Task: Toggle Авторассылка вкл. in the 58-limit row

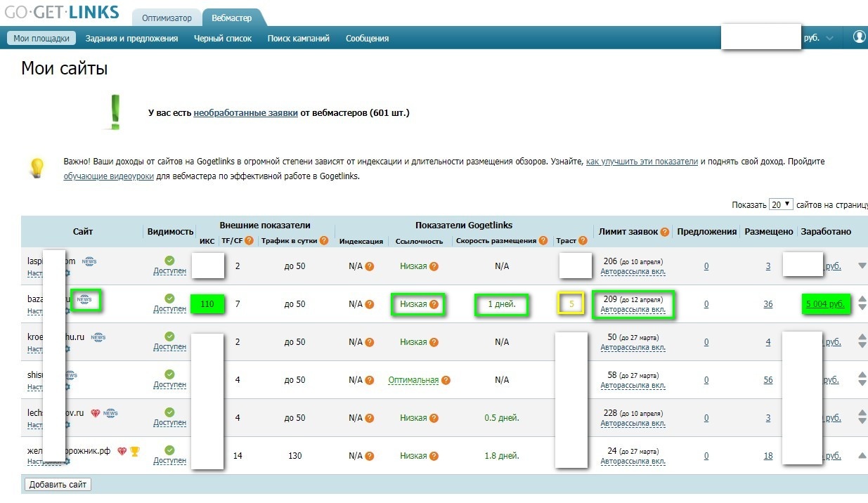Action: coord(633,386)
